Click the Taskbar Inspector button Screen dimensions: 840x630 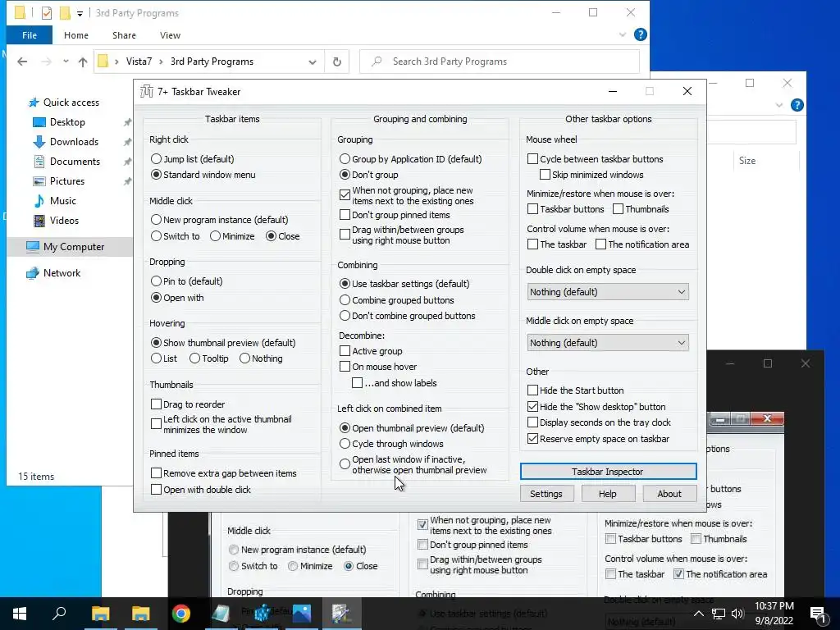608,472
